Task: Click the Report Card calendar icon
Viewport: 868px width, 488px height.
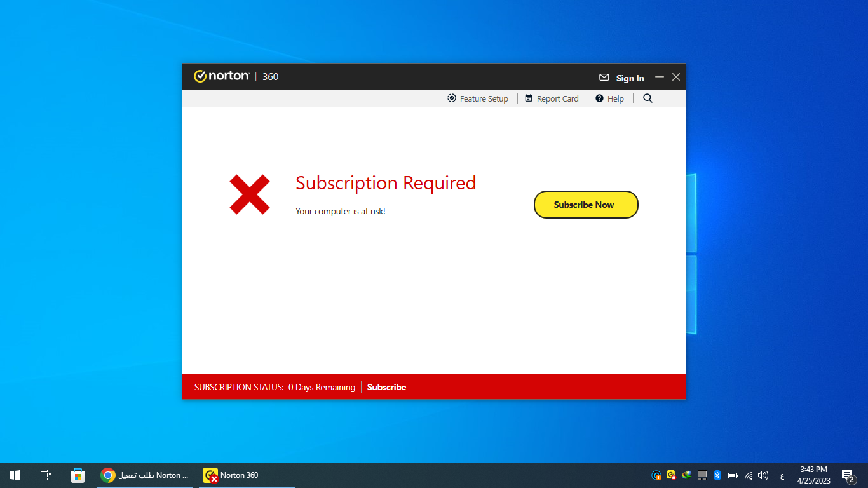Action: [x=529, y=98]
